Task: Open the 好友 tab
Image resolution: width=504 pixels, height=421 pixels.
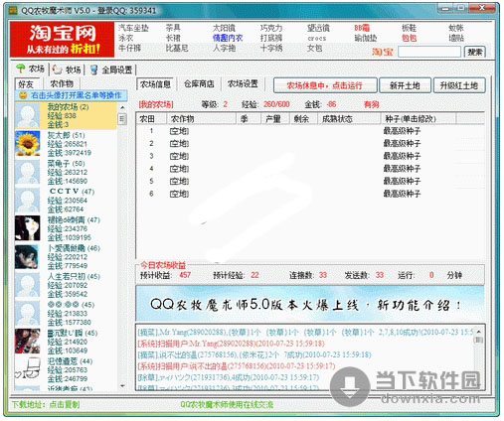Action: 28,84
